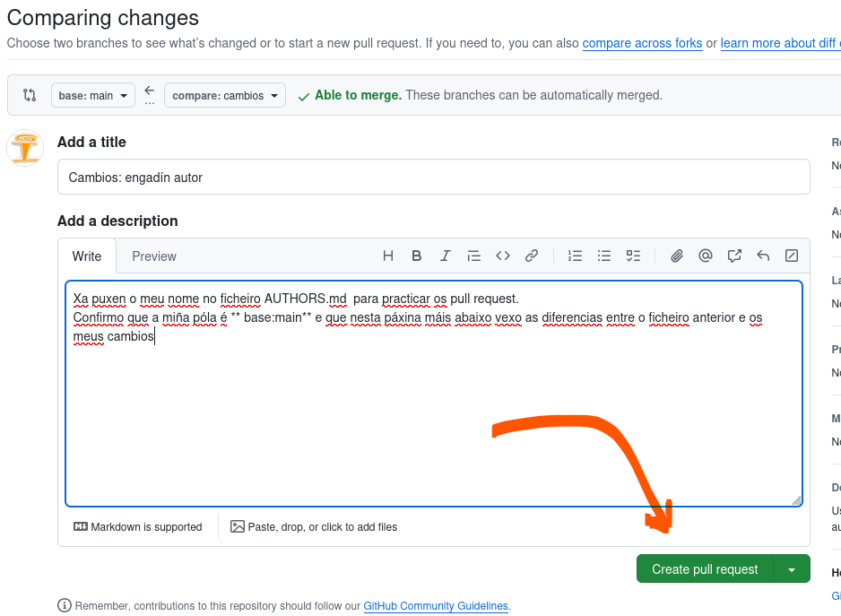Insert code formatting

pyautogui.click(x=503, y=256)
